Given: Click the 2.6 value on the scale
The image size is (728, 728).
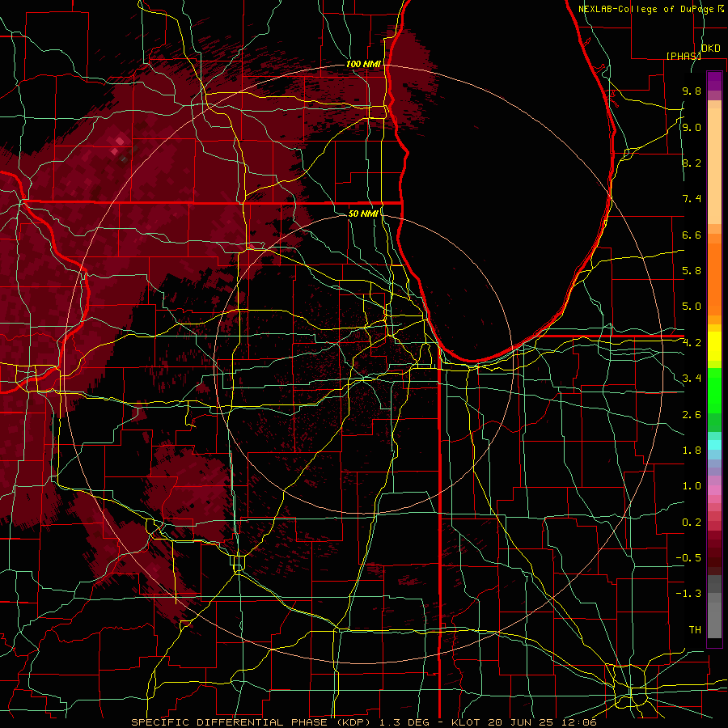Looking at the screenshot, I should (x=692, y=415).
